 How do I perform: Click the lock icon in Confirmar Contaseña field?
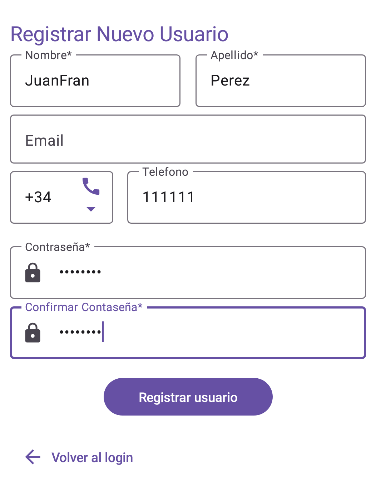coord(33,333)
